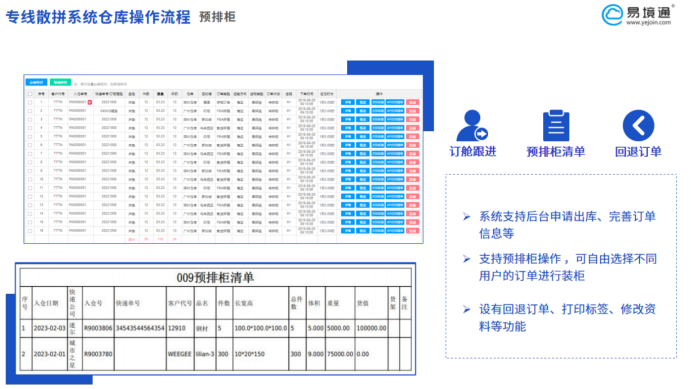Select the 100.0*100.0*100.0 长宽高 cell
The image size is (691, 389).
[260, 328]
